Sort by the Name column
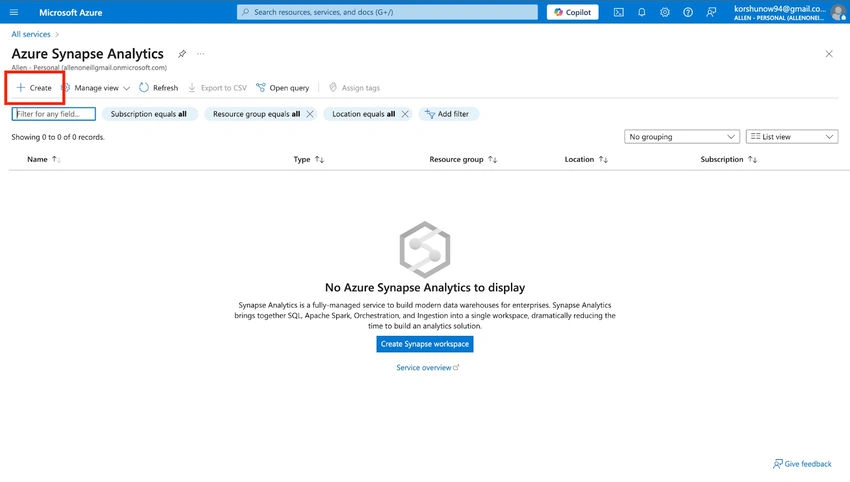The image size is (850, 482). (x=43, y=159)
